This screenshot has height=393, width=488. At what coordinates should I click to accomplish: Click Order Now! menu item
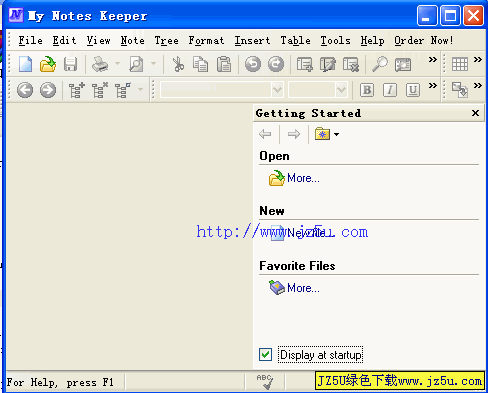coord(424,40)
